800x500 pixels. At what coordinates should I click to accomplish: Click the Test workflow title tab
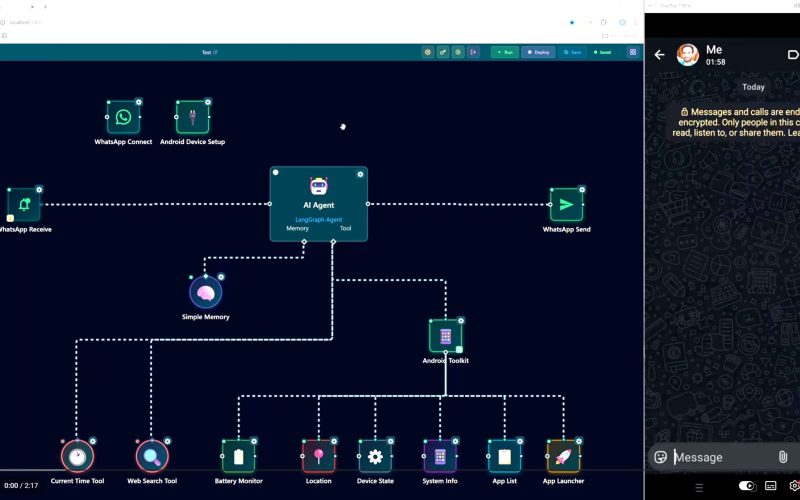pos(208,52)
